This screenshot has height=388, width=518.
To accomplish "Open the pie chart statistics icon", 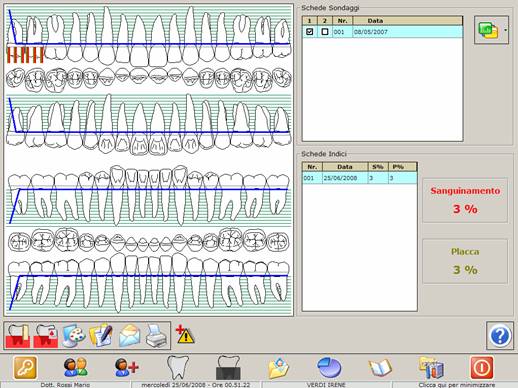I will pyautogui.click(x=329, y=367).
